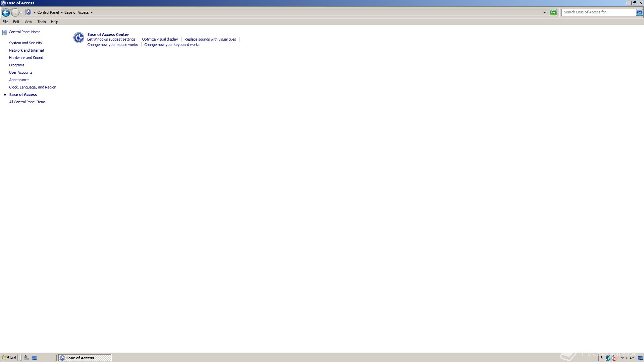Show hidden tray icons with chevron
The width and height of the screenshot is (644, 362).
click(601, 358)
